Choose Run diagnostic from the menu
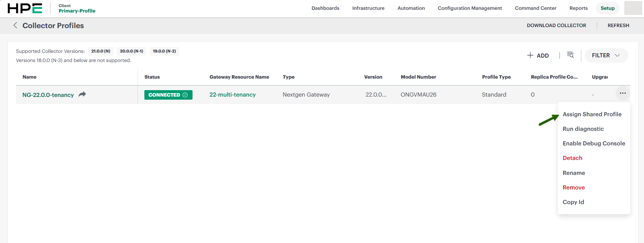The image size is (644, 243). click(583, 129)
